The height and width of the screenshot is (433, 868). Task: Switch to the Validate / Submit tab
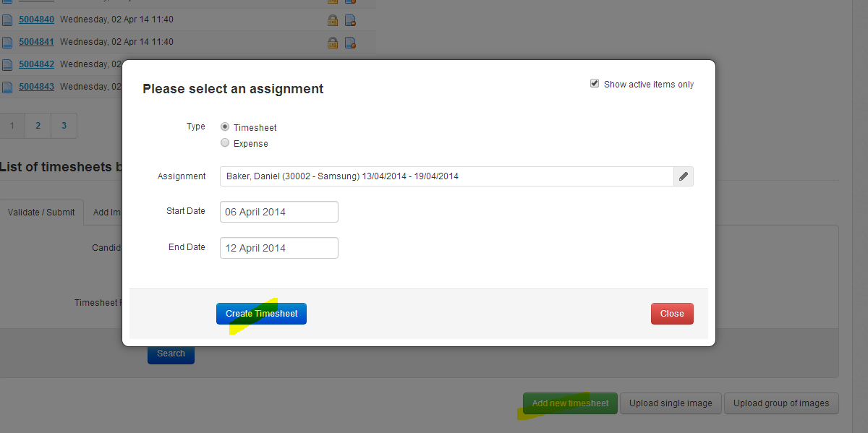coord(41,213)
